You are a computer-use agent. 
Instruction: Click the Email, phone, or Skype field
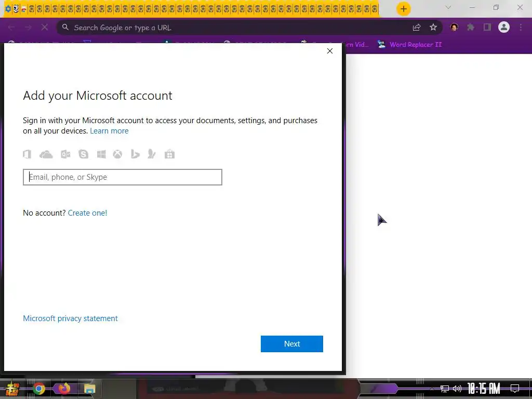click(123, 177)
